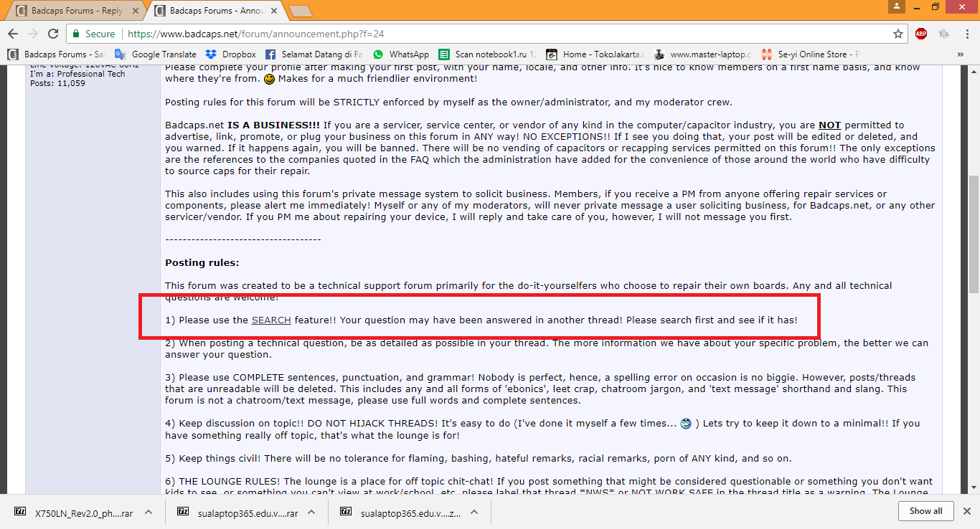Viewport: 980px width, 529px height.
Task: Expand options for the sualaptop365 .rar download
Action: [x=311, y=512]
